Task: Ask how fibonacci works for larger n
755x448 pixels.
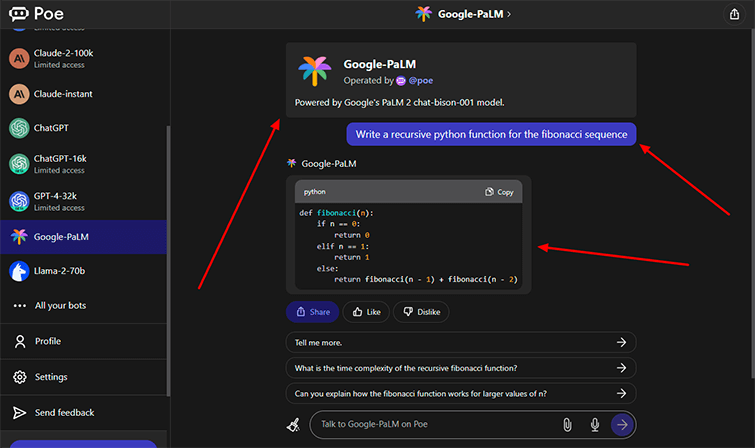Action: click(461, 394)
